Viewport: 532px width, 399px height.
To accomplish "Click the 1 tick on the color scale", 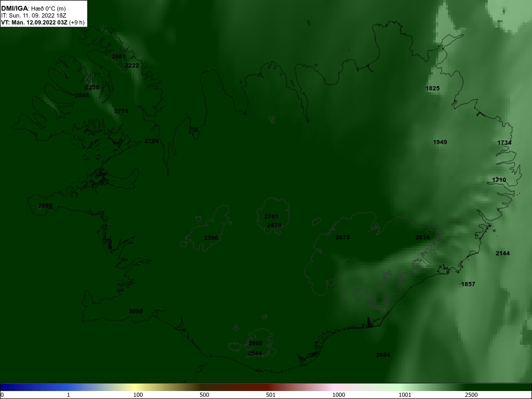I will [x=69, y=395].
